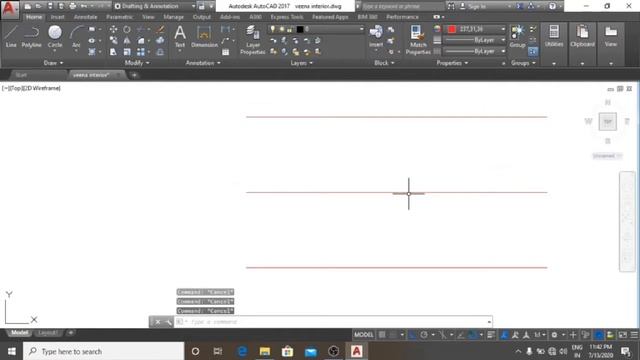
Task: Click the Open file icon in quick access toolbar
Action: 38,6
